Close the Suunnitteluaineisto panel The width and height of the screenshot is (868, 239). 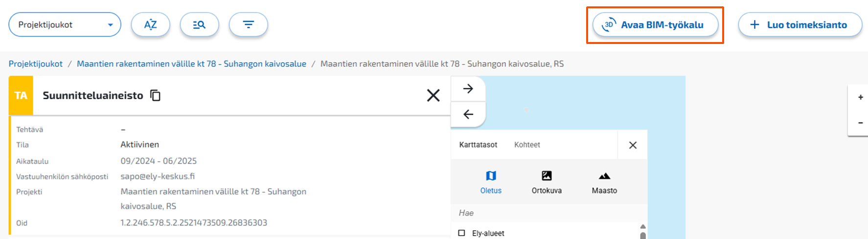434,95
